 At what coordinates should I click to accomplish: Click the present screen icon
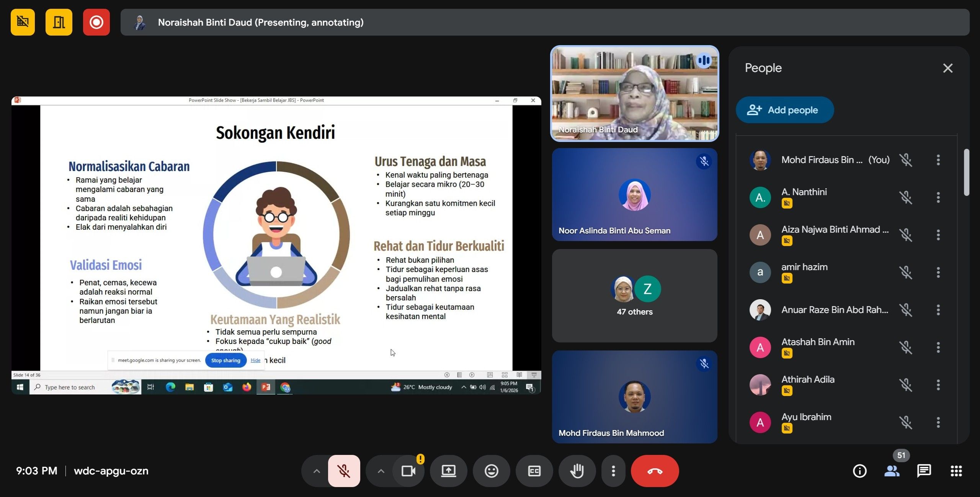tap(448, 471)
